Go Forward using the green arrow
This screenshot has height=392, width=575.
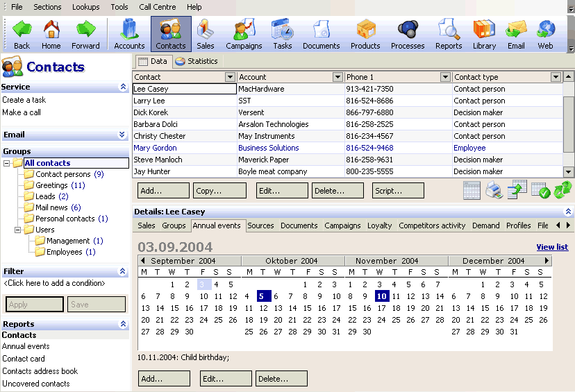85,35
